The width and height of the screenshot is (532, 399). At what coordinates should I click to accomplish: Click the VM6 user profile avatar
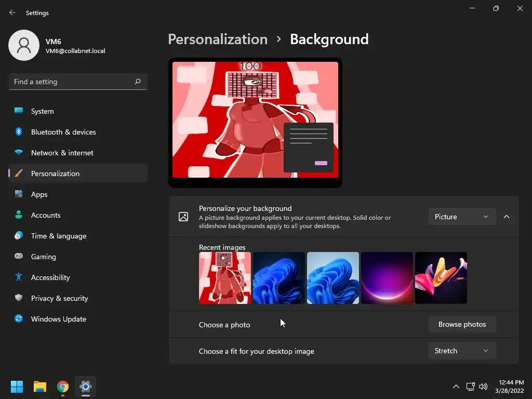point(24,45)
